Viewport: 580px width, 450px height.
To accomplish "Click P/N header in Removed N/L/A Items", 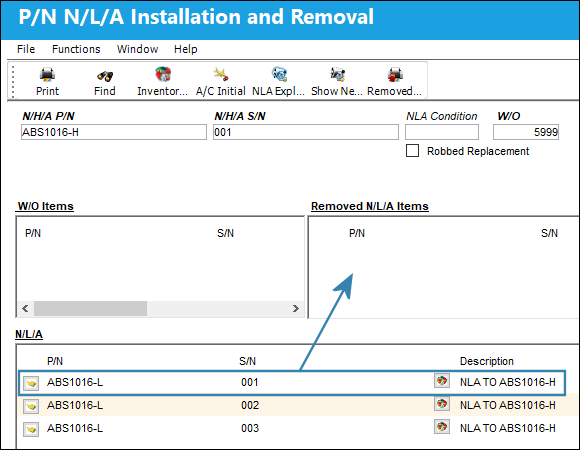I will pos(357,233).
